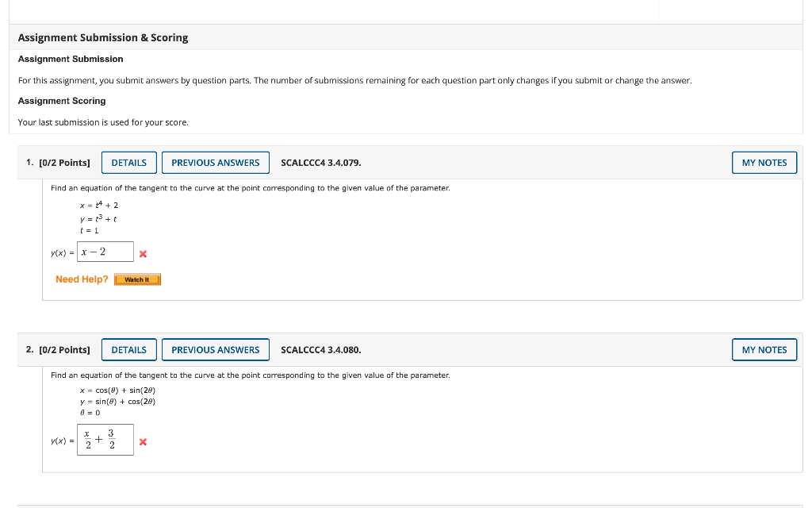Click the red X beside question 1 answer

click(142, 253)
